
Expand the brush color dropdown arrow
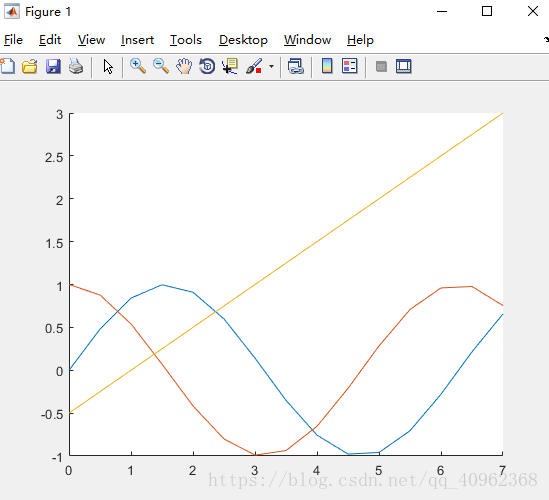[271, 66]
